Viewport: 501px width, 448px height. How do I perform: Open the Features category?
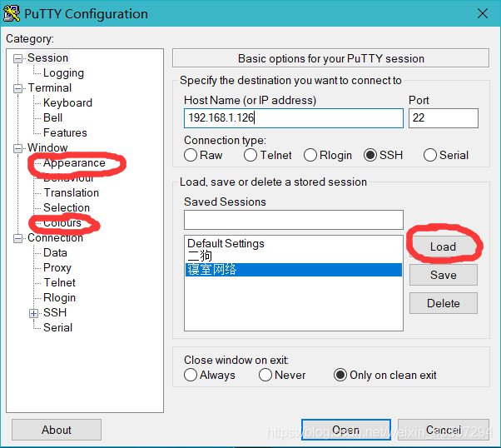(65, 132)
